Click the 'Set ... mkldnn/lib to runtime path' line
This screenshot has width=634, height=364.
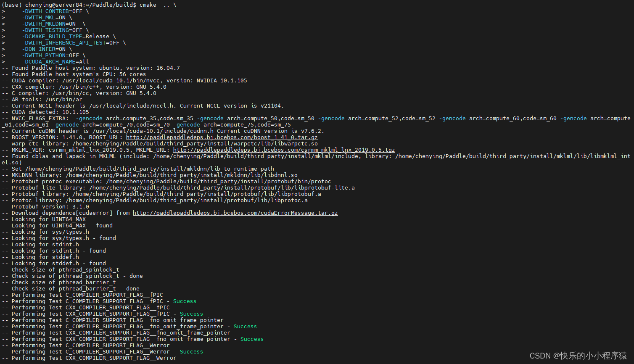click(x=138, y=169)
